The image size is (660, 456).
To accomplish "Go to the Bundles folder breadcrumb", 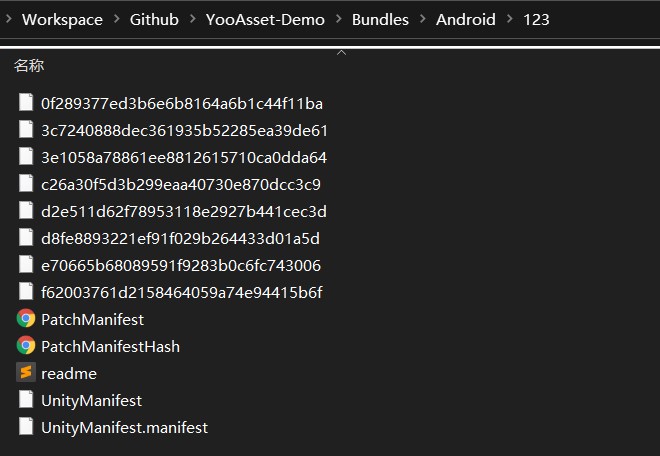I will tap(380, 19).
